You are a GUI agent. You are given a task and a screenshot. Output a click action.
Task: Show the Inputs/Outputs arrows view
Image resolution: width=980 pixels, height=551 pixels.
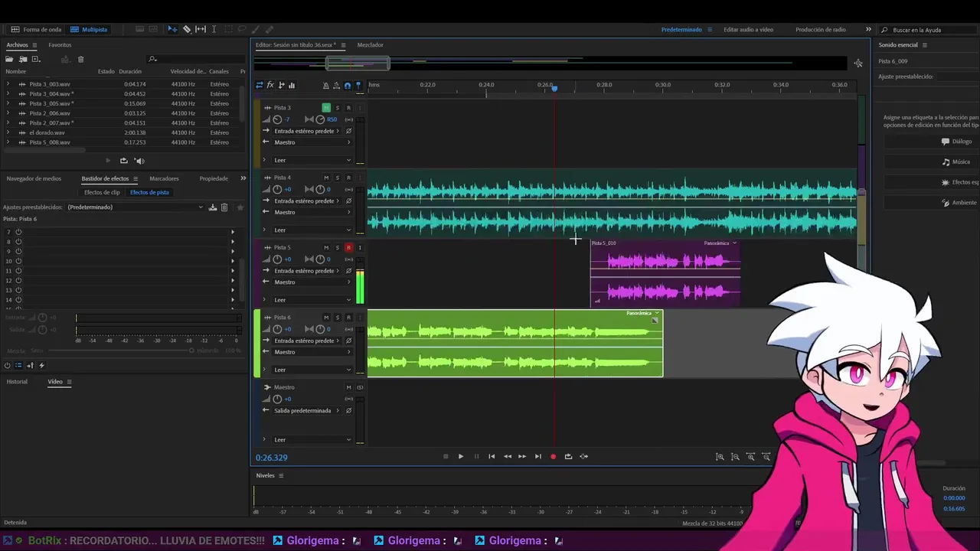pos(260,85)
